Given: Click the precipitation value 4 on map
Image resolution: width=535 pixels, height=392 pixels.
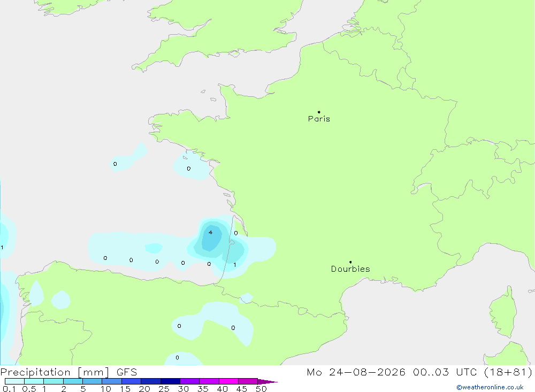Looking at the screenshot, I should [210, 232].
